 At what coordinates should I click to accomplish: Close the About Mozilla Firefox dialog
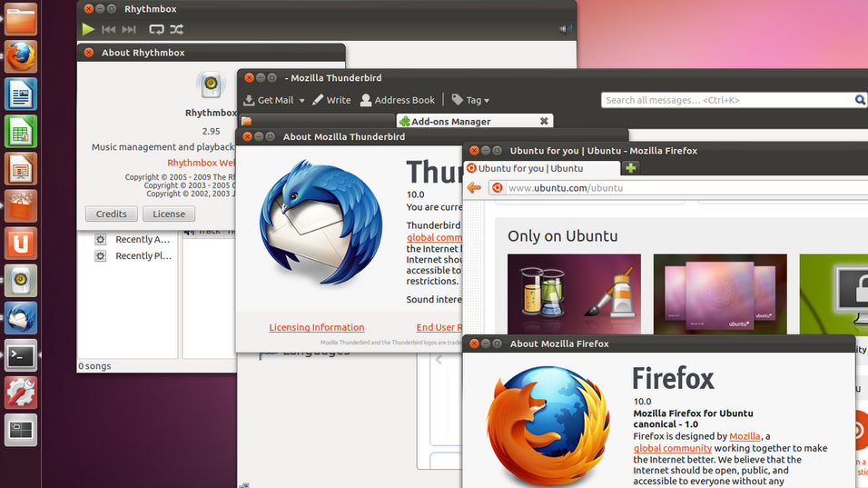[x=474, y=344]
